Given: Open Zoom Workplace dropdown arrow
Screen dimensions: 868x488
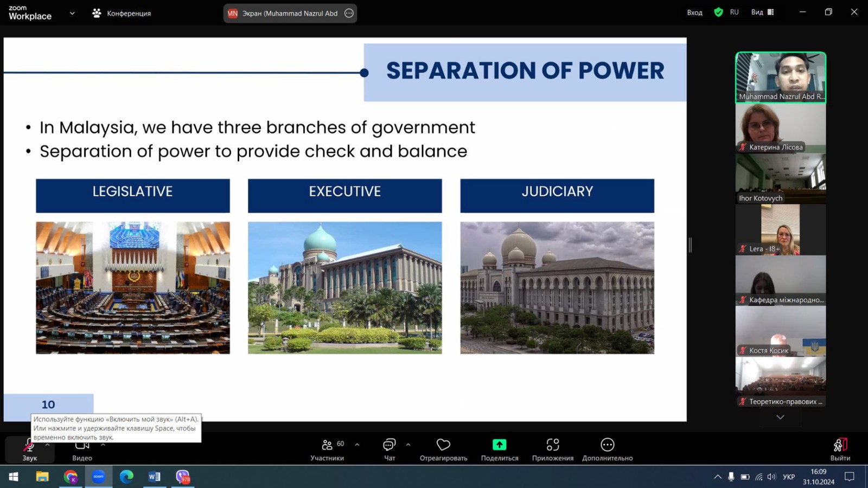Looking at the screenshot, I should (72, 13).
